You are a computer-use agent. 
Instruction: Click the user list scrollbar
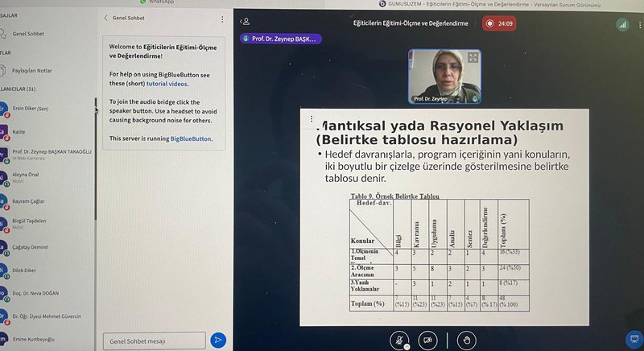[x=96, y=161]
